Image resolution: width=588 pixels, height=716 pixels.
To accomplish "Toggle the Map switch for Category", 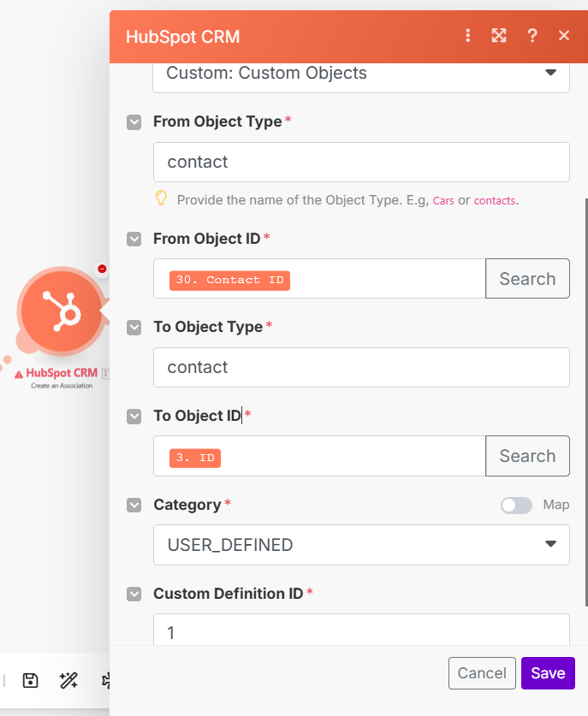I will 516,505.
